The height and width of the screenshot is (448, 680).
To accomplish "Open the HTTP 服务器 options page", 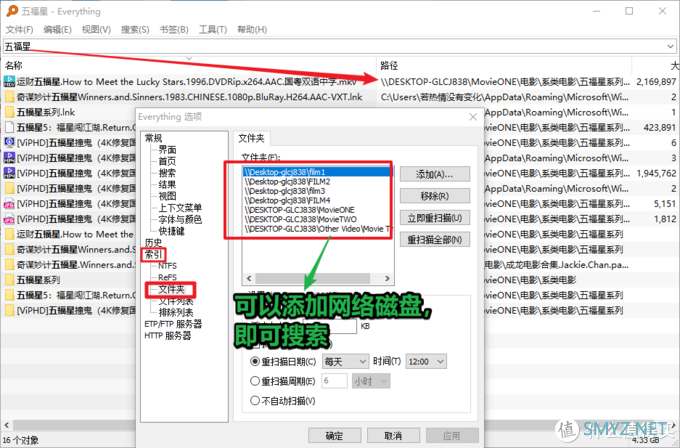I will coord(168,336).
